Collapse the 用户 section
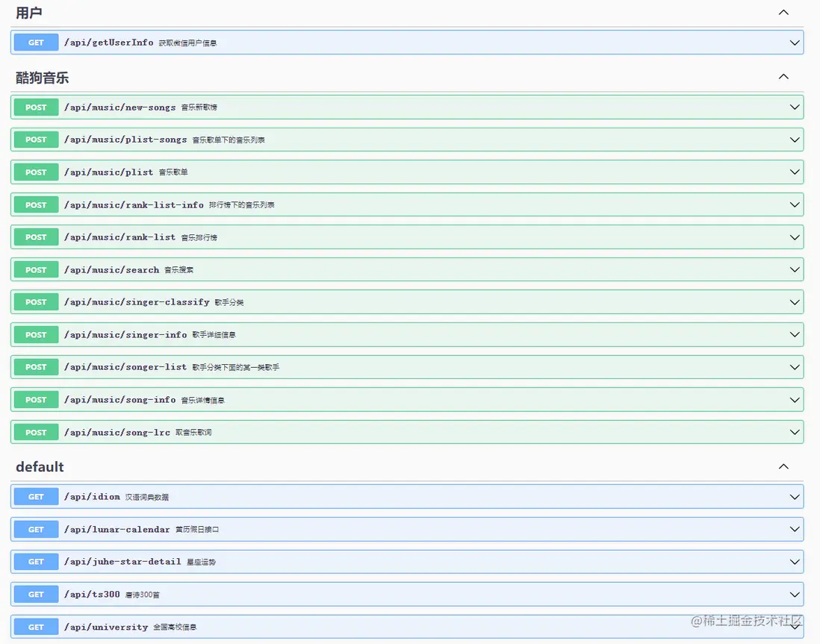 [783, 12]
